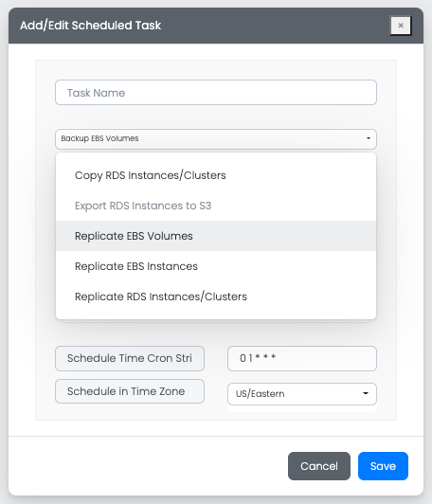Choose Replicate EBS Volumes option
The image size is (432, 504).
216,236
